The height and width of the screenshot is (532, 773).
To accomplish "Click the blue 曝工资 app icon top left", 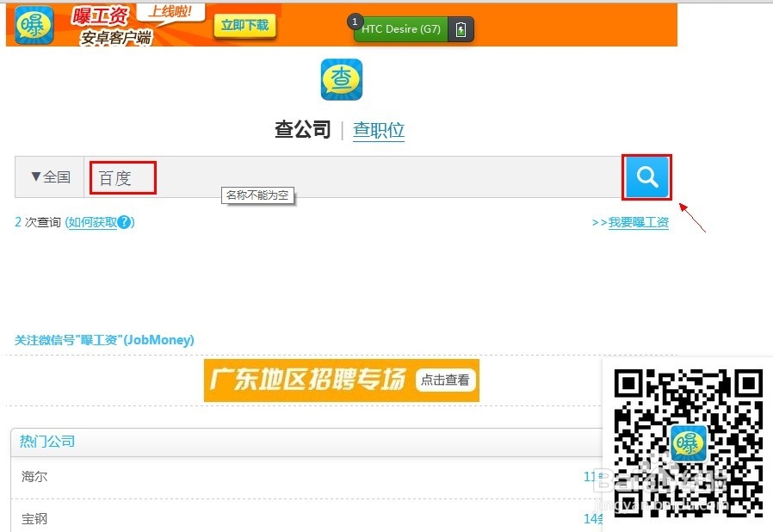I will (x=33, y=26).
